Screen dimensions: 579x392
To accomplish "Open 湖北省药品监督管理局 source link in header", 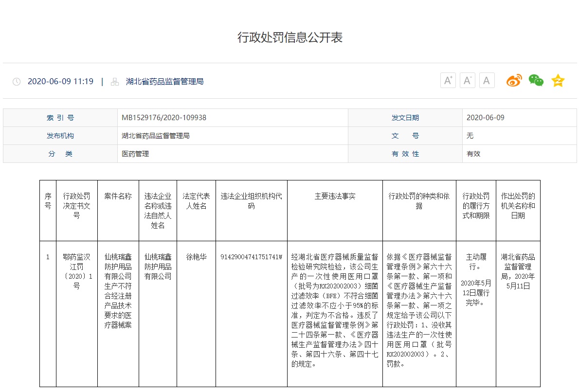I will click(164, 82).
